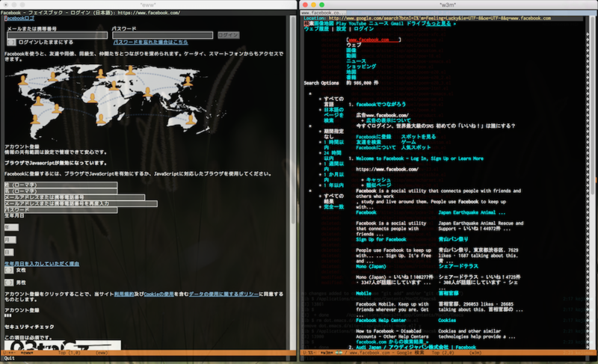This screenshot has height=364, width=598.
Task: Focus the メールまたは携帯番号 login field
Action: pos(58,35)
